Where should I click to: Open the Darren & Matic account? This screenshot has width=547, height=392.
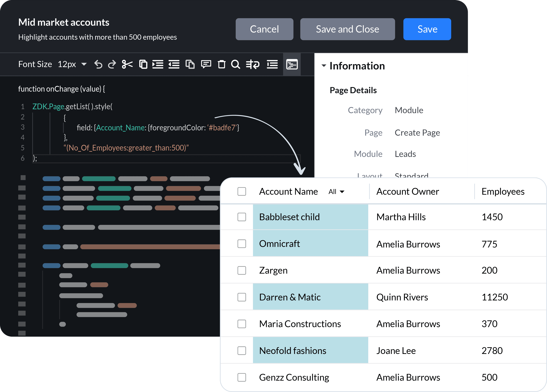(290, 297)
